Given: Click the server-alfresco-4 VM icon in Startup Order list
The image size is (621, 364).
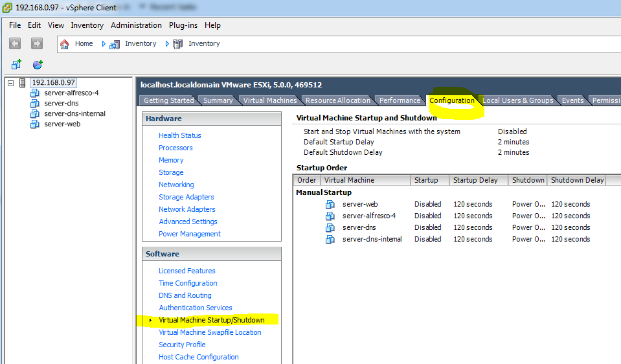Looking at the screenshot, I should click(x=330, y=216).
